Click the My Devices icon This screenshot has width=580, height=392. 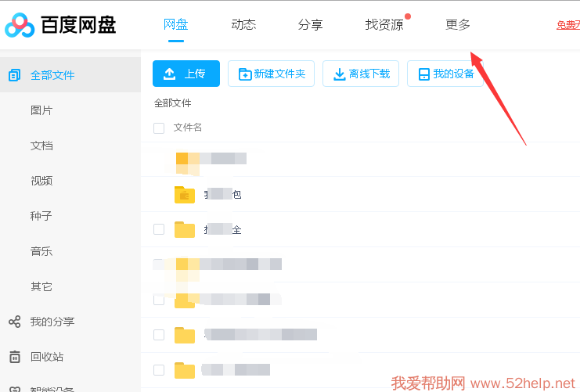pyautogui.click(x=423, y=74)
